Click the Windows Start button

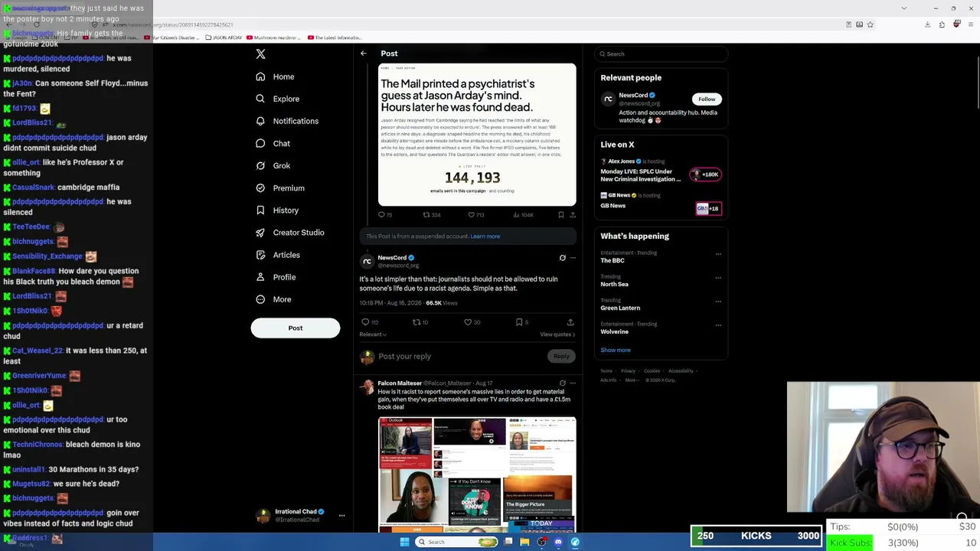(x=404, y=542)
